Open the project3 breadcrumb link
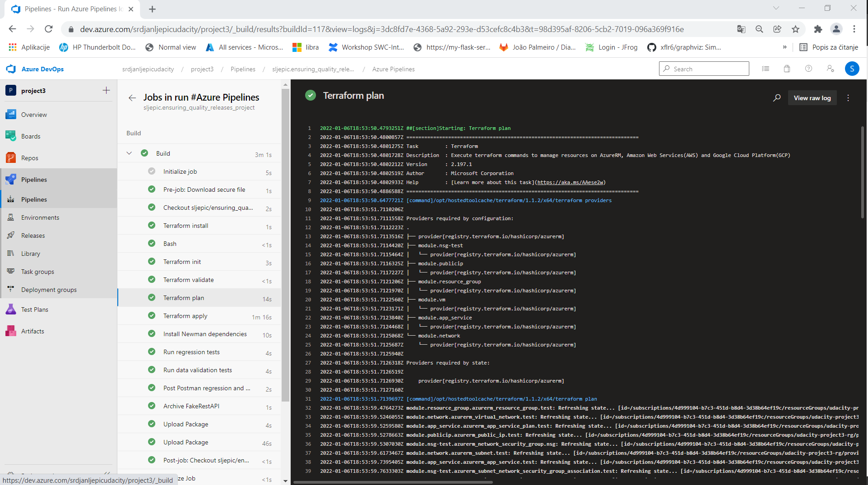This screenshot has width=868, height=485. coord(202,69)
